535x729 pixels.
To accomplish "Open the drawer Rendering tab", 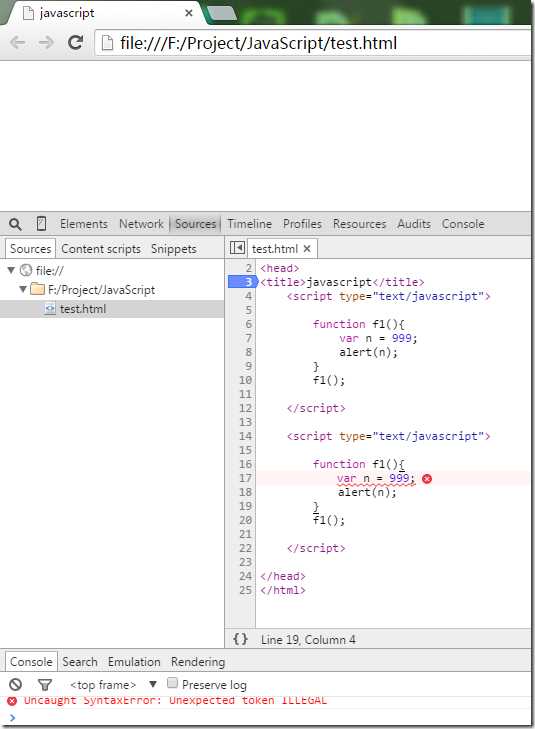I will pyautogui.click(x=198, y=662).
